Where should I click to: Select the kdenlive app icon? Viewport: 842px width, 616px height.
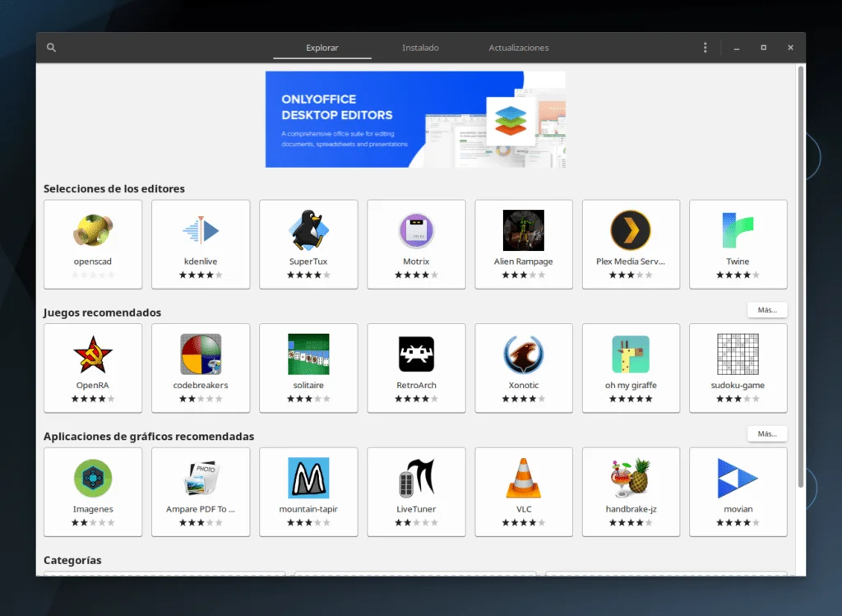(201, 230)
